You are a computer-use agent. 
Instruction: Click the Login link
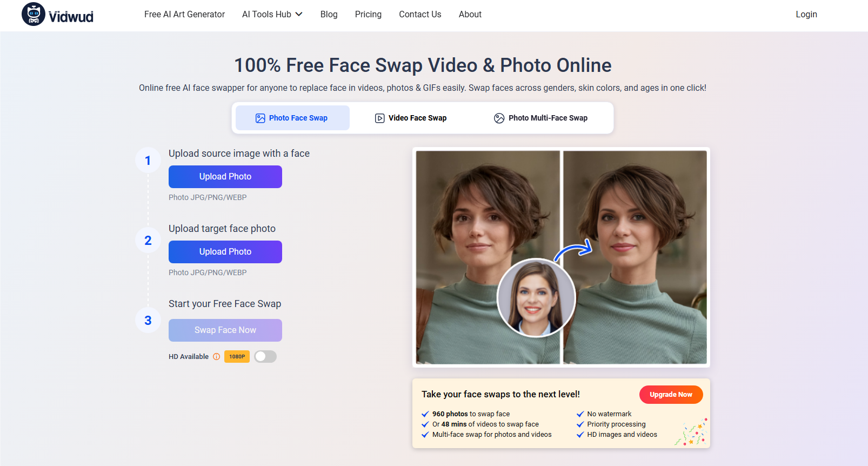806,15
